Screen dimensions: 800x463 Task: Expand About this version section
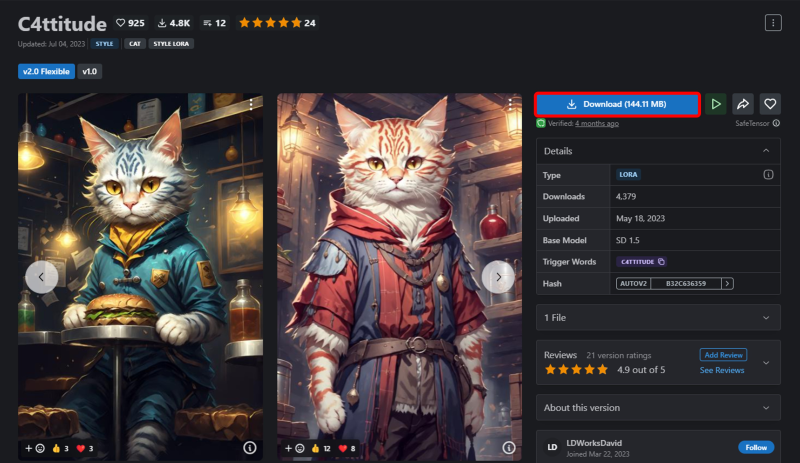(658, 407)
